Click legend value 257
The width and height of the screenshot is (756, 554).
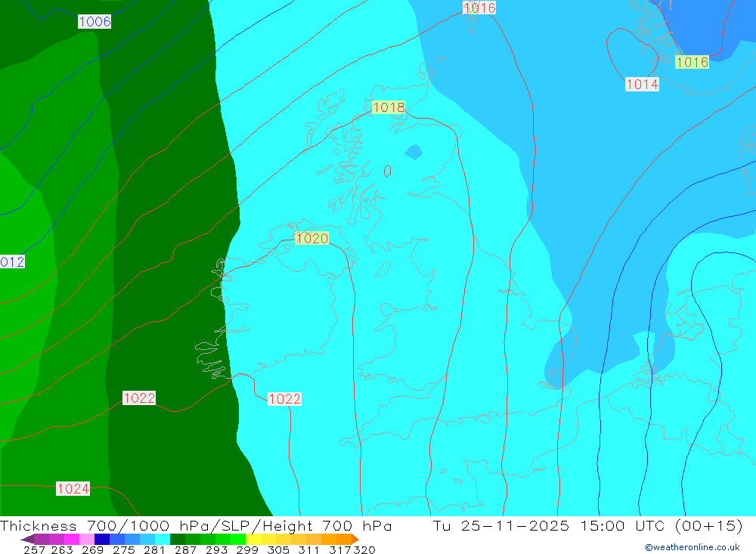(x=34, y=550)
